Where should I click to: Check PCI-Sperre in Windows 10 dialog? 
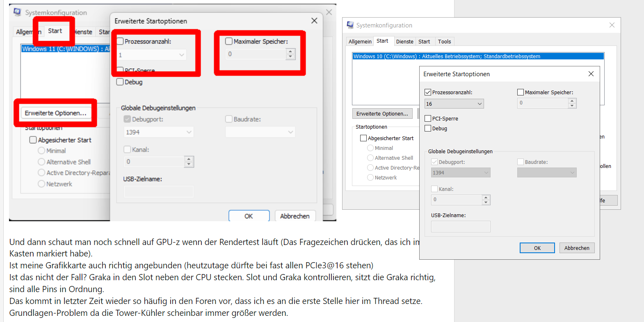[428, 118]
